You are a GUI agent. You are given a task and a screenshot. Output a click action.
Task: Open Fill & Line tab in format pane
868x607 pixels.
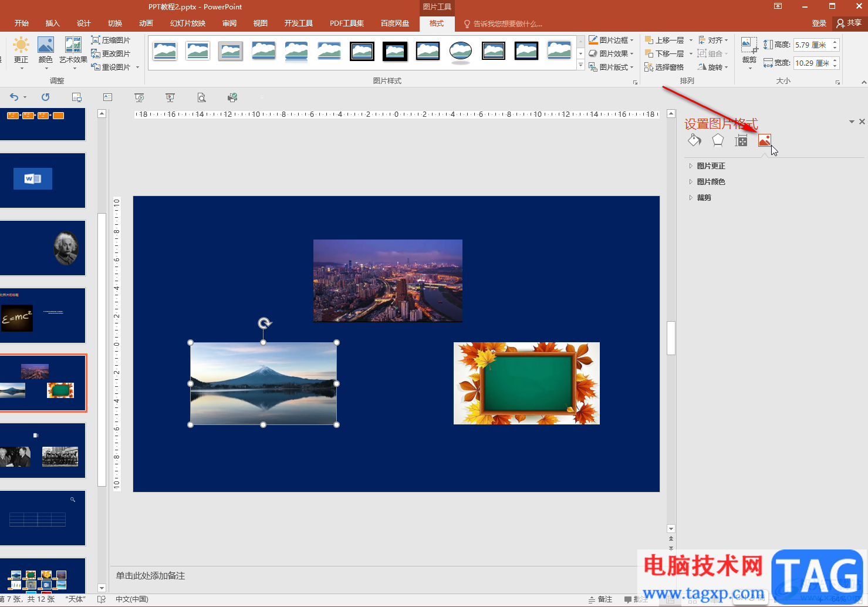(x=694, y=140)
